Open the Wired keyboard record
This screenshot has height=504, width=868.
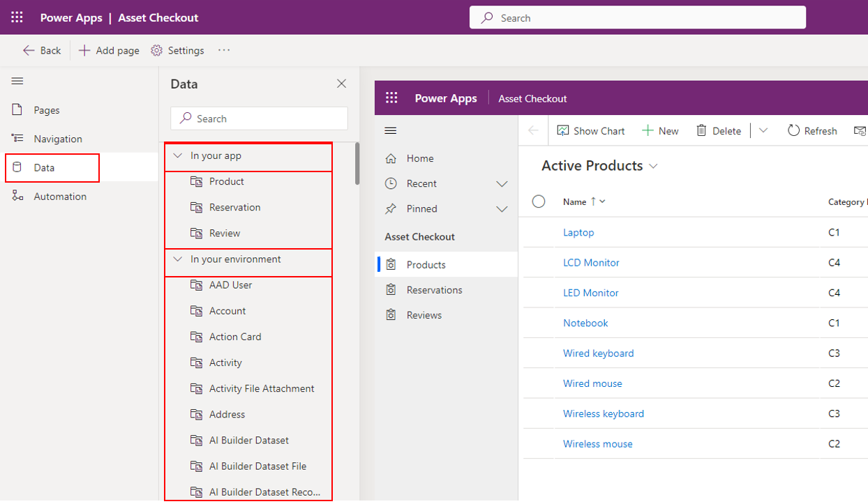[x=598, y=353]
